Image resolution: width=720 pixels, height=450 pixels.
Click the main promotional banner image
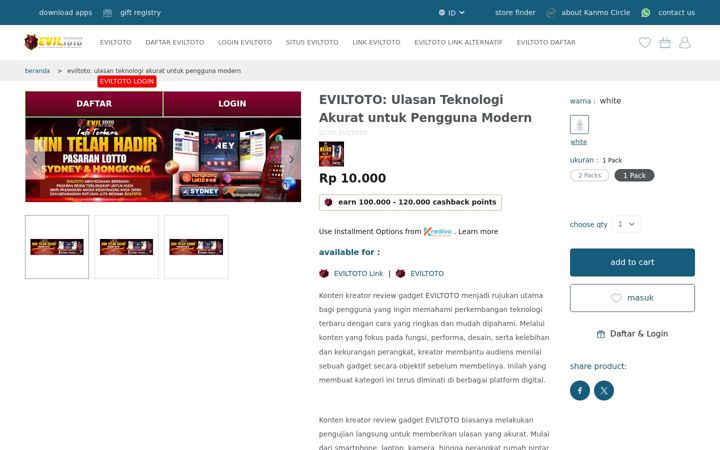pyautogui.click(x=163, y=159)
